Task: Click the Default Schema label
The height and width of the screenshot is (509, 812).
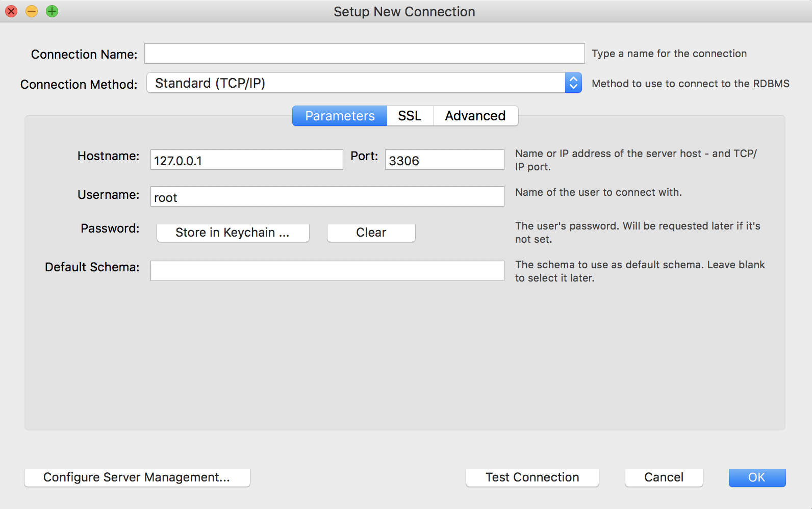Action: pos(92,267)
